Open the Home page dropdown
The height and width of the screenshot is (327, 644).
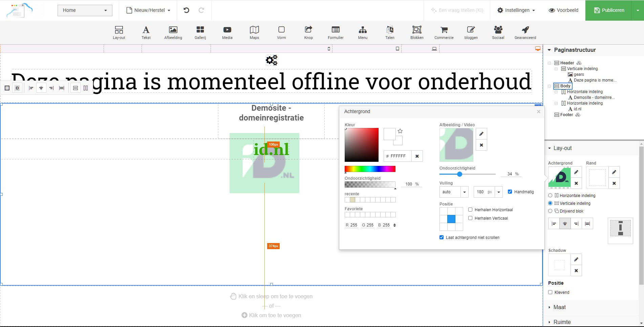pos(85,10)
